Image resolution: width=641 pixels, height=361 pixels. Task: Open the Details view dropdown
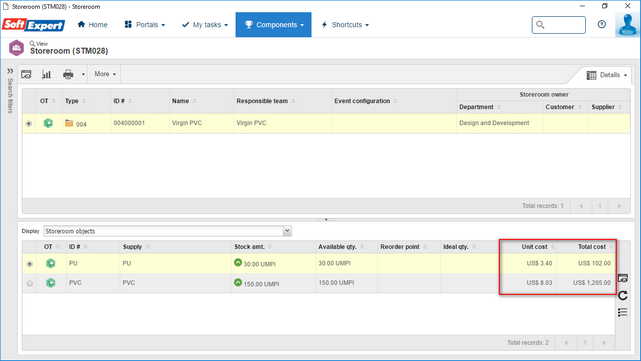[607, 75]
